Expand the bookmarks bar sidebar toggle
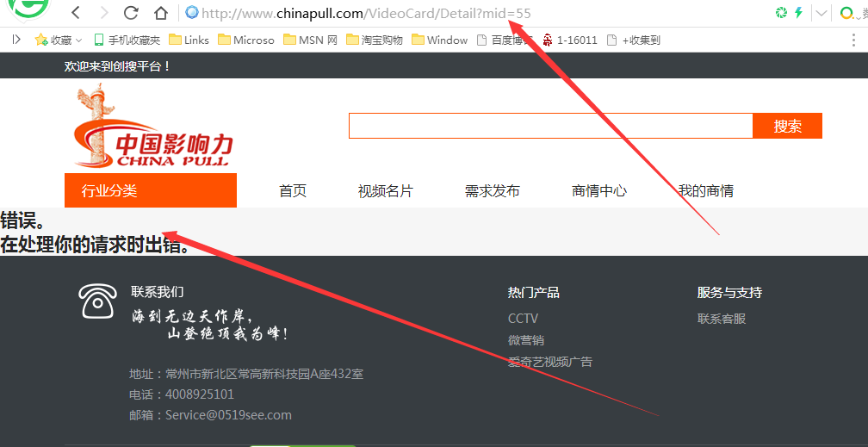The image size is (868, 447). (16, 40)
